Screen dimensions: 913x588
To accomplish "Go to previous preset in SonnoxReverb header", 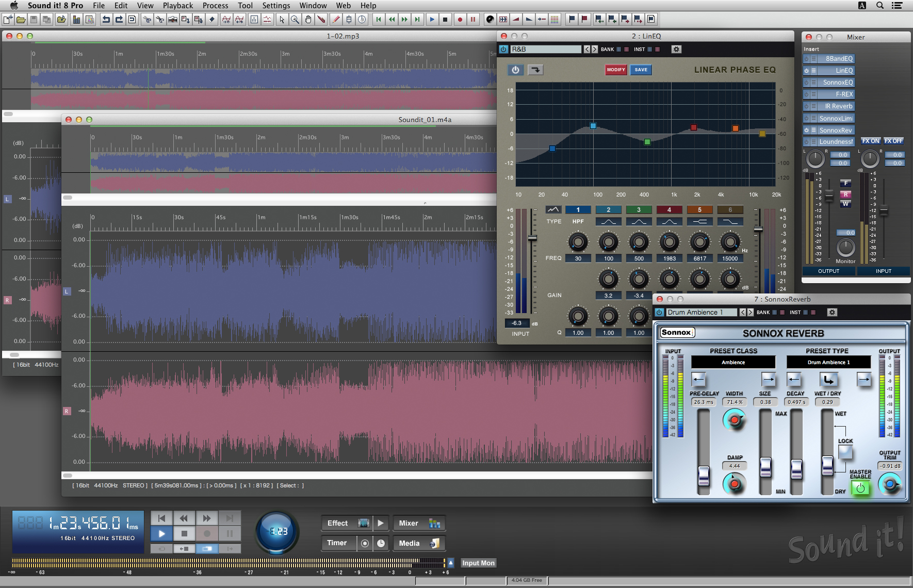I will [x=743, y=313].
